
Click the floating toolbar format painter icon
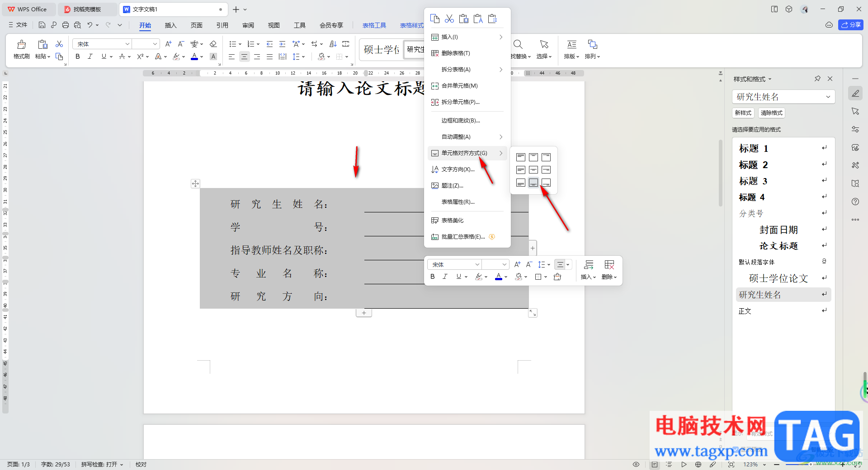[x=557, y=277]
